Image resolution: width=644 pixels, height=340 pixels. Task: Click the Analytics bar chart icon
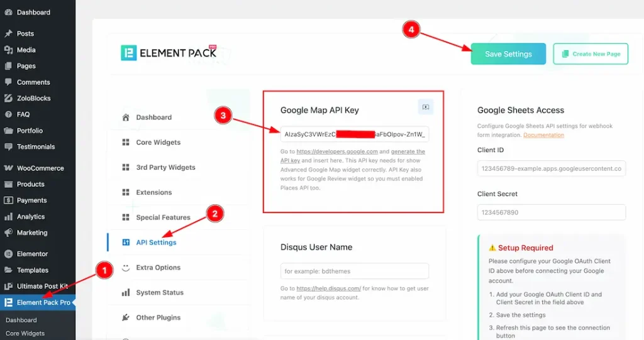8,216
